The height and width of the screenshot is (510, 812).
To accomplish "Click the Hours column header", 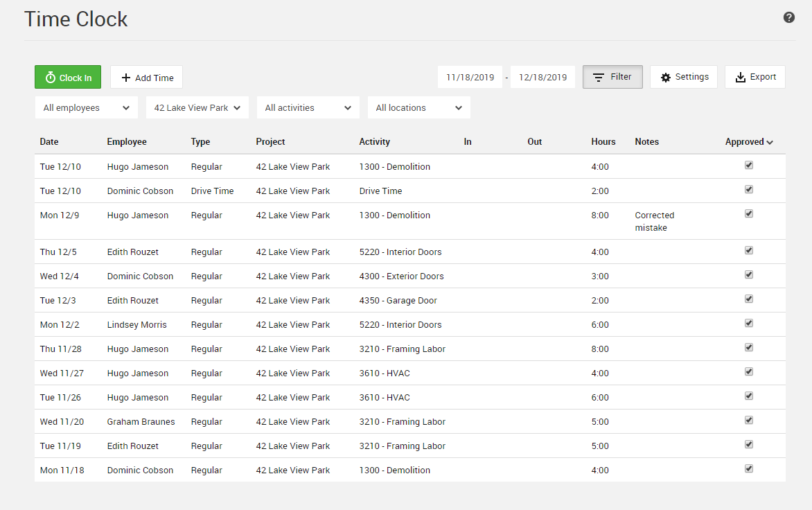I will (603, 142).
